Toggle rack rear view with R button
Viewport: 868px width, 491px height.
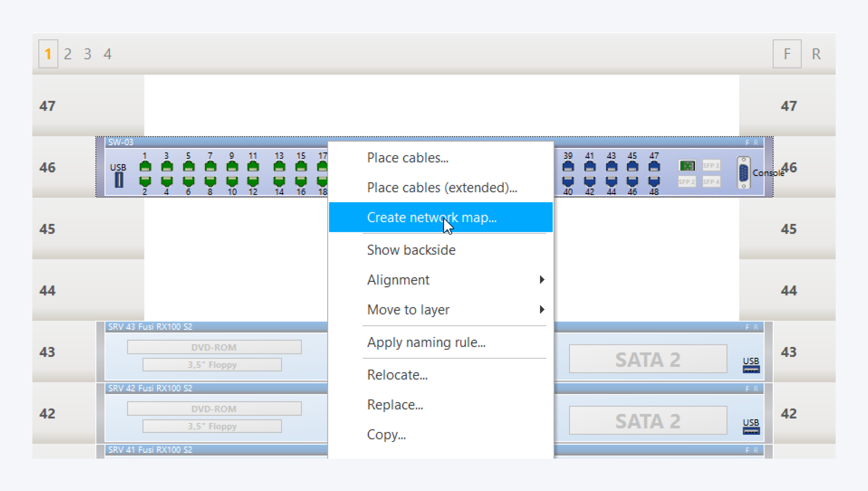(x=816, y=54)
